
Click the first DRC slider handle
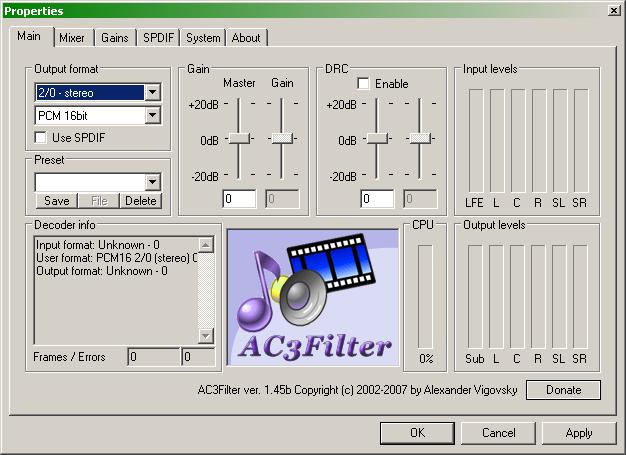[x=377, y=138]
